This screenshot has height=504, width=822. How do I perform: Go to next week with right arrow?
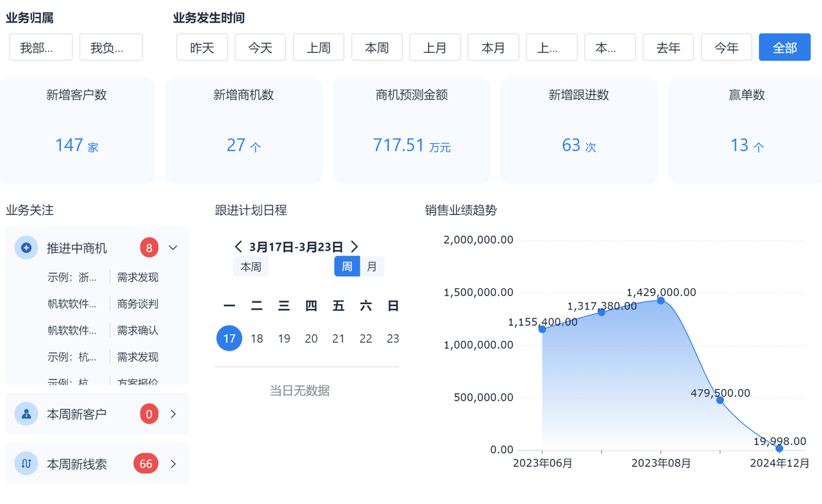coord(354,247)
